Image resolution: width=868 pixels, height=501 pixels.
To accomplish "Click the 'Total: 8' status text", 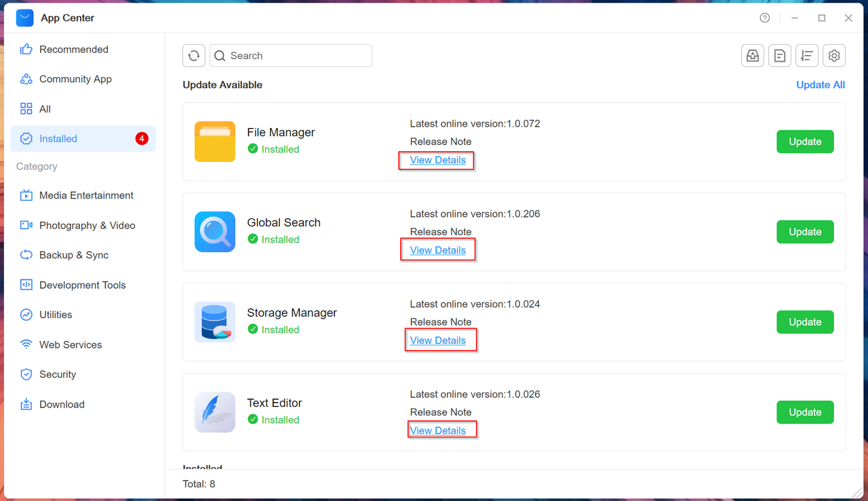I will [199, 484].
